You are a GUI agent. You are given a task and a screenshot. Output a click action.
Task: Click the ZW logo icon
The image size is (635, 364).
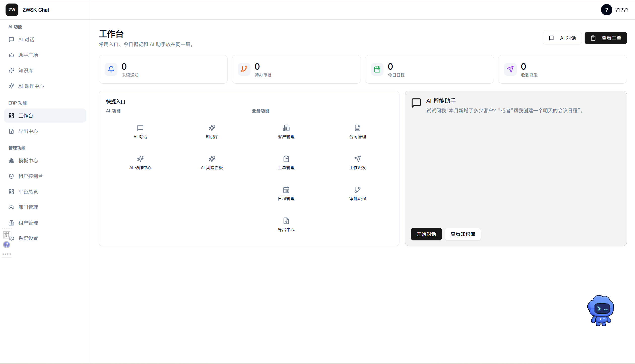(x=12, y=10)
